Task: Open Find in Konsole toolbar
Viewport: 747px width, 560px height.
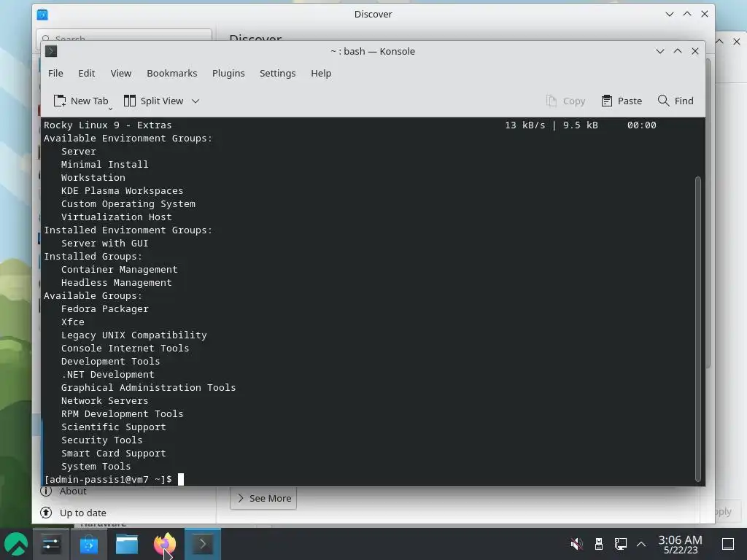Action: pyautogui.click(x=676, y=101)
